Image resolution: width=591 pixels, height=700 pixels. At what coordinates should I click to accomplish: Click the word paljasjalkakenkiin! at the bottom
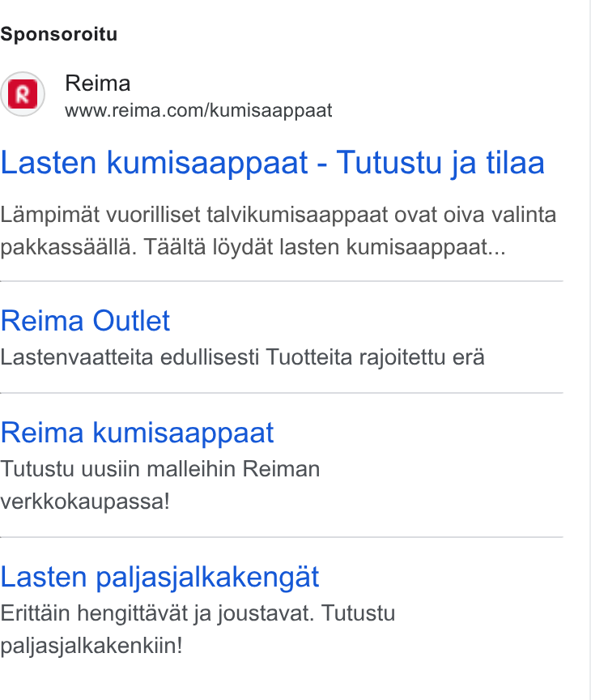pyautogui.click(x=91, y=646)
